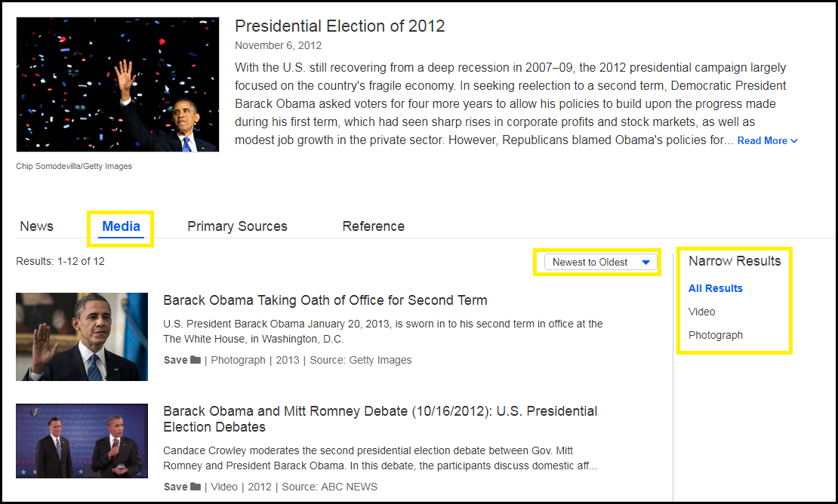This screenshot has height=504, width=838.
Task: Go to the Reference tab
Action: pyautogui.click(x=373, y=226)
